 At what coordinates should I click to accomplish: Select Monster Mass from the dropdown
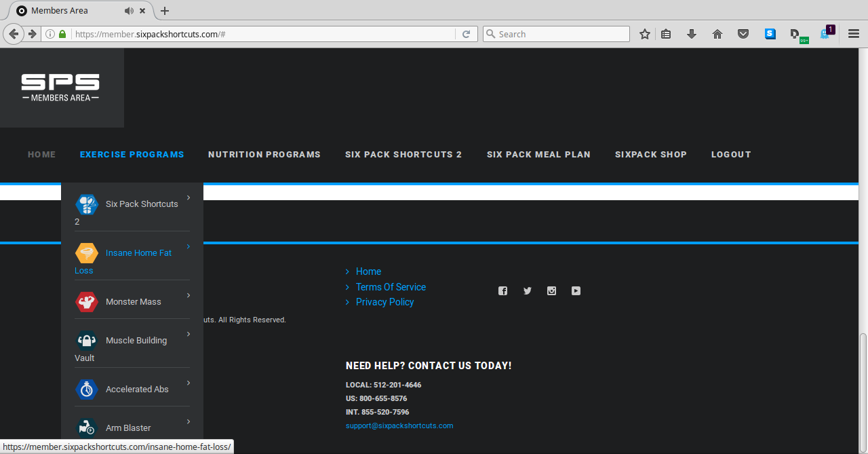134,302
